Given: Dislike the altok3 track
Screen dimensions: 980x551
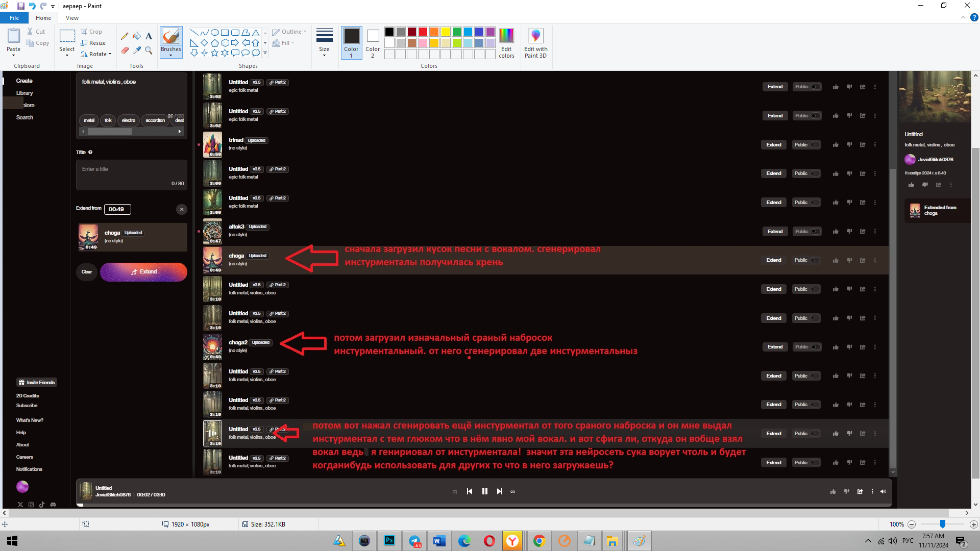Looking at the screenshot, I should tap(849, 232).
